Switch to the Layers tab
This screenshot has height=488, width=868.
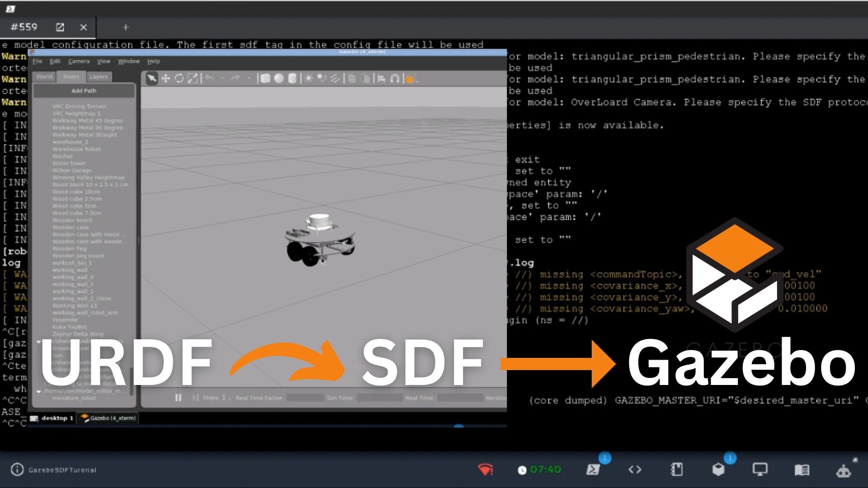[x=99, y=76]
